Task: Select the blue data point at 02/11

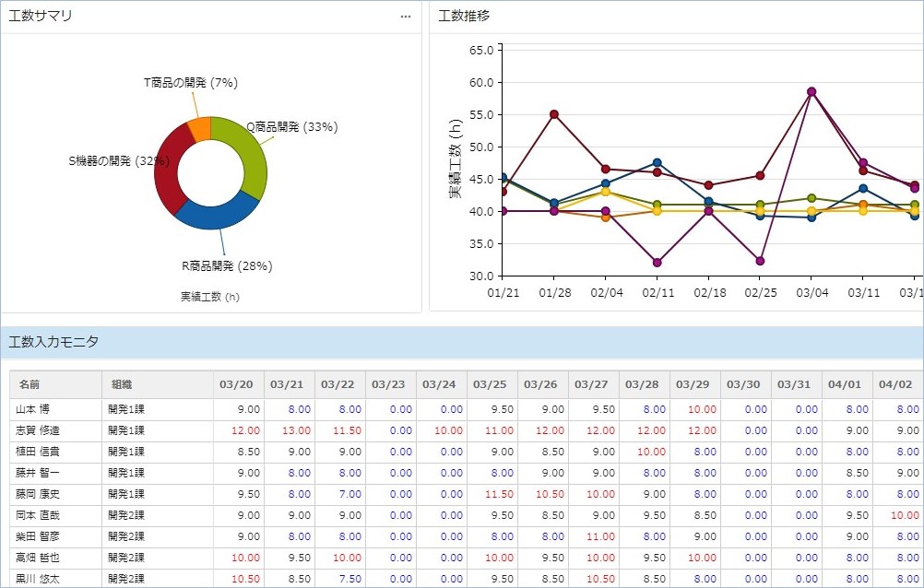Action: coord(657,163)
